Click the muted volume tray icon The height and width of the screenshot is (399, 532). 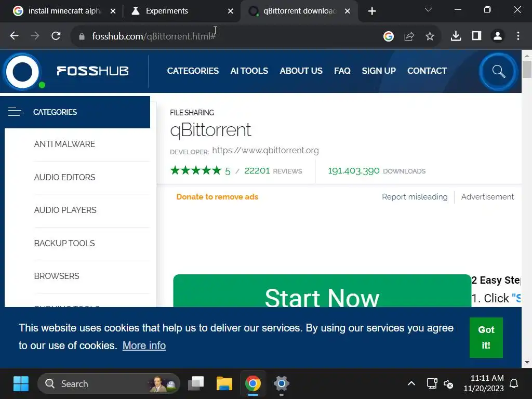click(448, 384)
